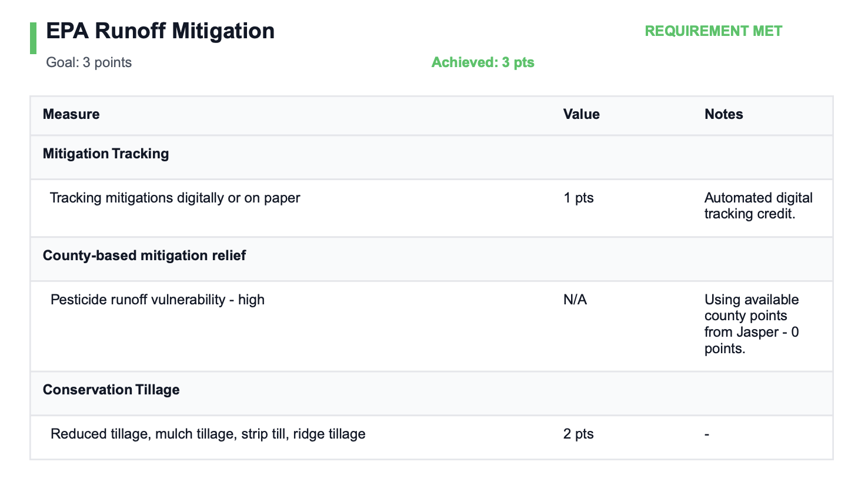Click the Pesticide runoff vulnerability - high entry
The image size is (868, 478).
[157, 299]
